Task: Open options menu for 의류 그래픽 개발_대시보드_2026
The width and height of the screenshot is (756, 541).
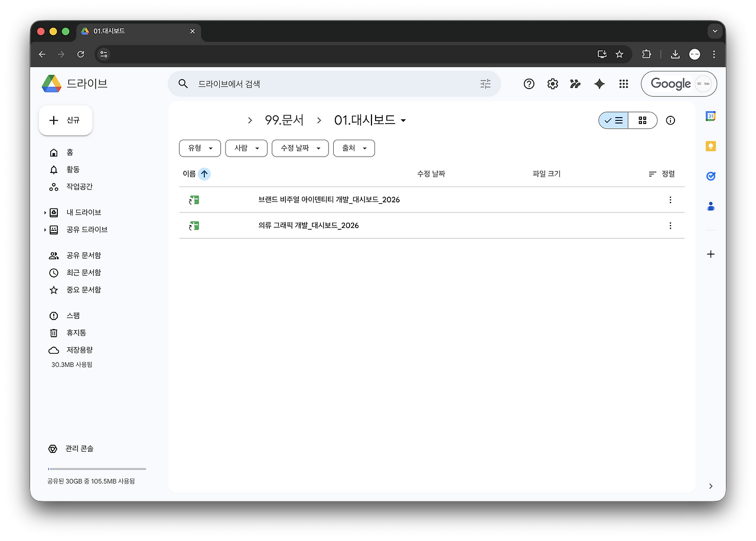Action: (x=670, y=225)
